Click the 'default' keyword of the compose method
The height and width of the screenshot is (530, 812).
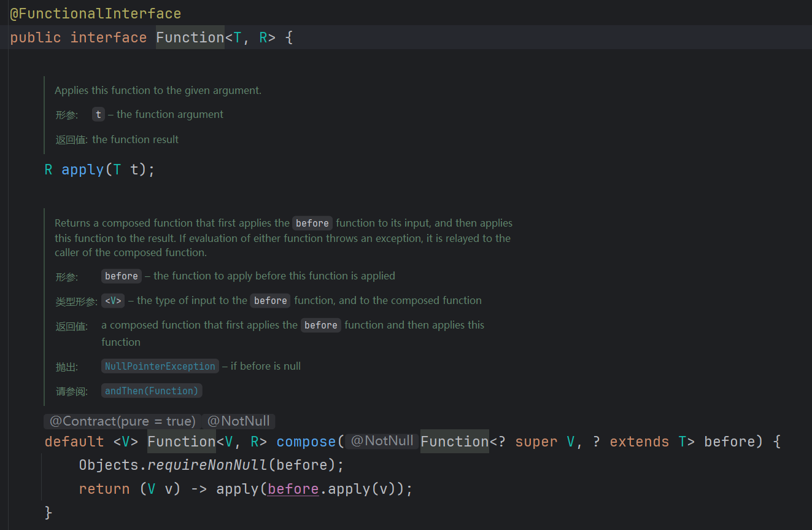pos(74,442)
